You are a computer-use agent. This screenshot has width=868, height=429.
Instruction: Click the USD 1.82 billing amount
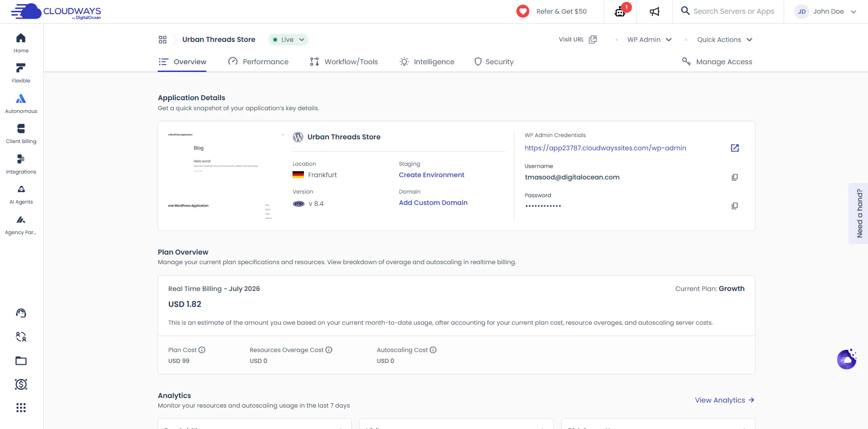click(x=185, y=304)
